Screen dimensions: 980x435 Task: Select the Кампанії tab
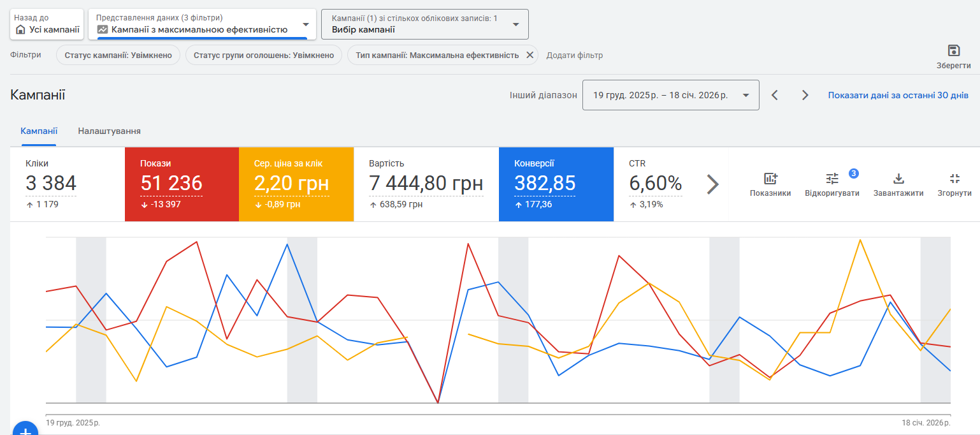pyautogui.click(x=39, y=131)
